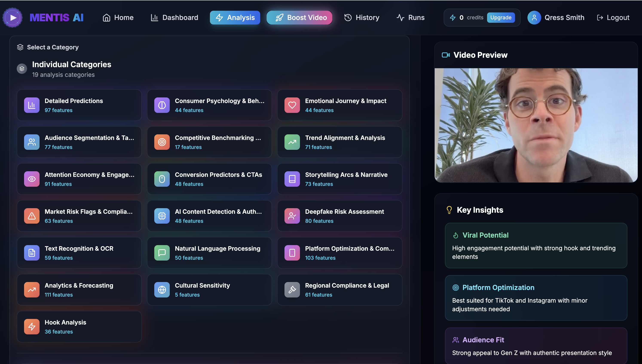This screenshot has width=642, height=364.
Task: Select the Deepfake Risk Assessment category card
Action: pyautogui.click(x=339, y=216)
